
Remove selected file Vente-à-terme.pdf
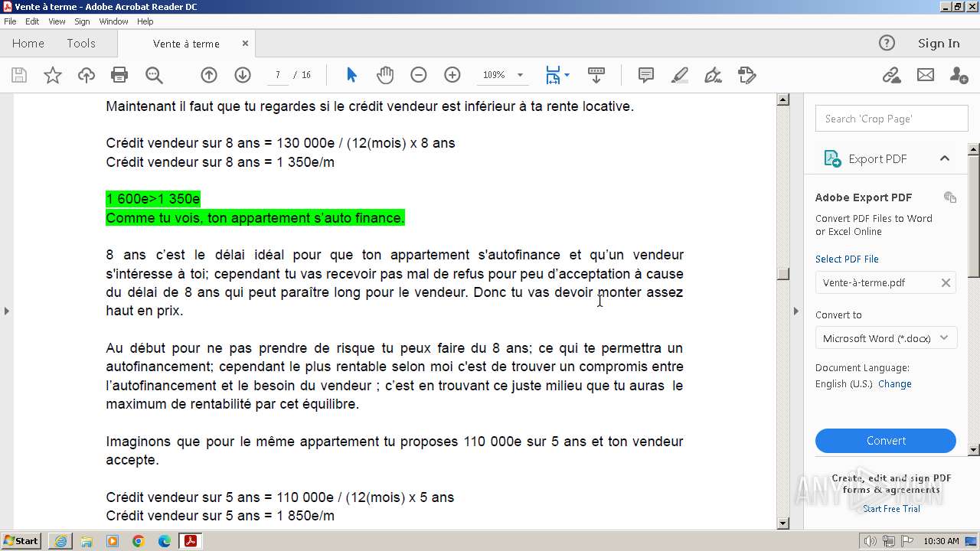946,282
